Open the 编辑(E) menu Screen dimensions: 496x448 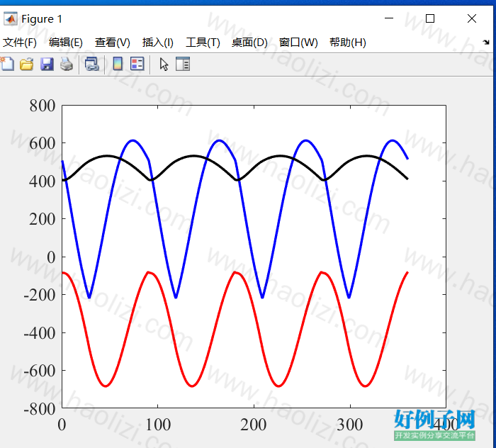tap(66, 43)
